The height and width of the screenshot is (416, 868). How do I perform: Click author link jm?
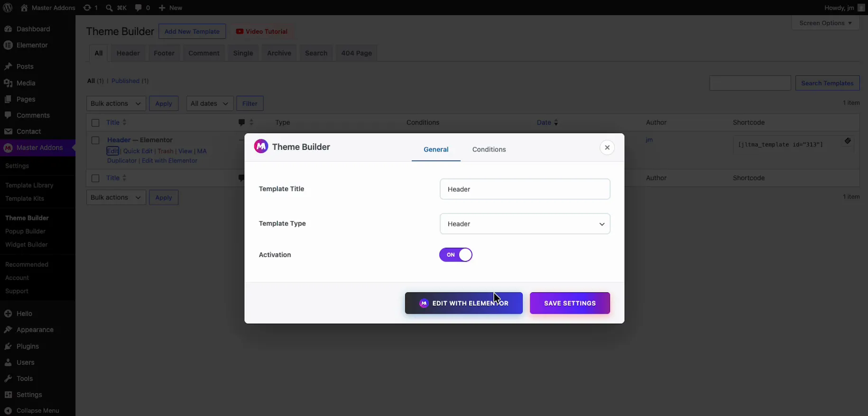pyautogui.click(x=649, y=140)
